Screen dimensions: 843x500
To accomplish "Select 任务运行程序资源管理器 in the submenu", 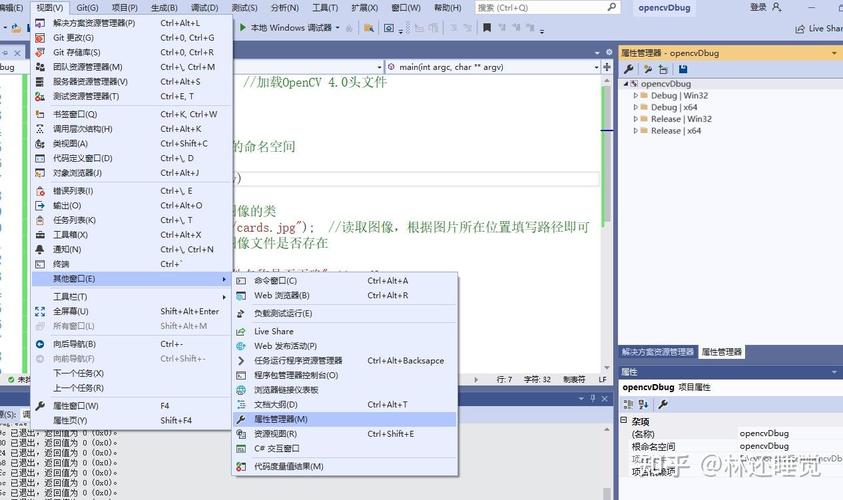I will (x=345, y=361).
